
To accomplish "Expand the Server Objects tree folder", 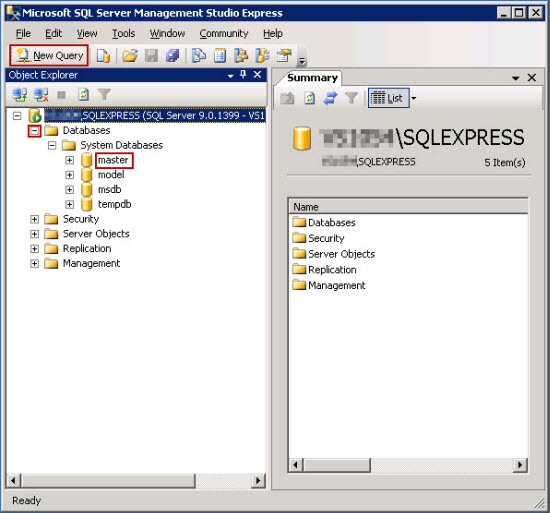I will tap(34, 234).
